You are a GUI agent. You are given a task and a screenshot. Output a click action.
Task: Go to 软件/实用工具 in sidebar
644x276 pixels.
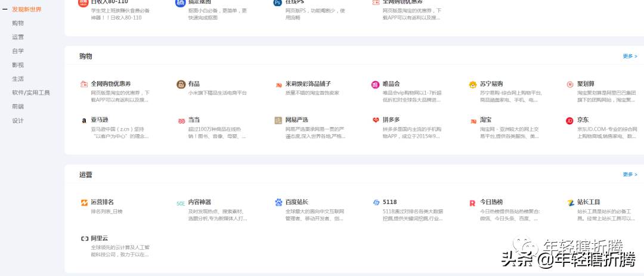tap(31, 93)
